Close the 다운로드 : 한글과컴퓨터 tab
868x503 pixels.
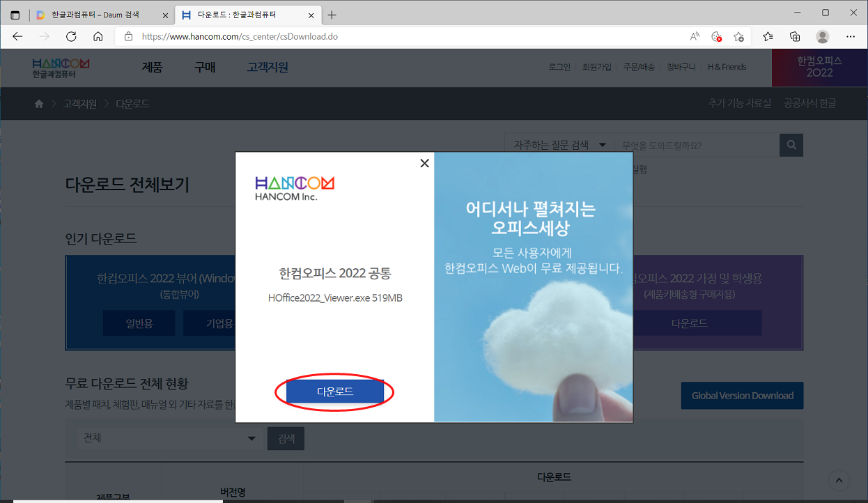pos(311,15)
